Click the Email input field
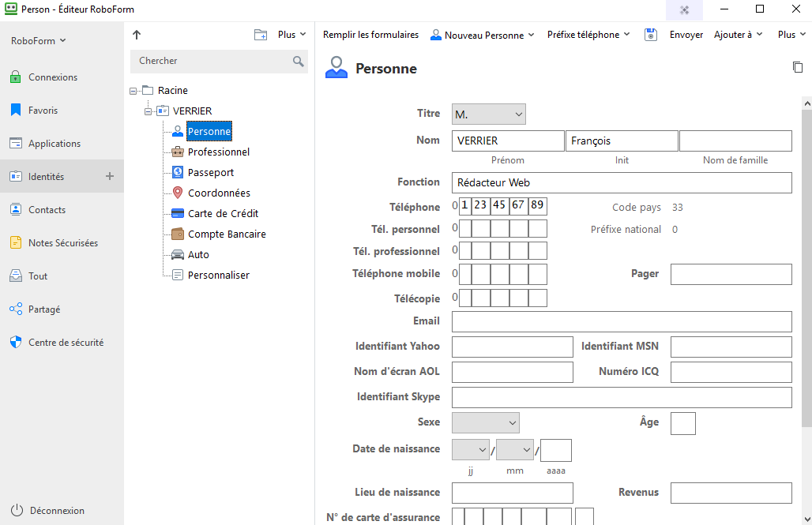 [x=622, y=321]
